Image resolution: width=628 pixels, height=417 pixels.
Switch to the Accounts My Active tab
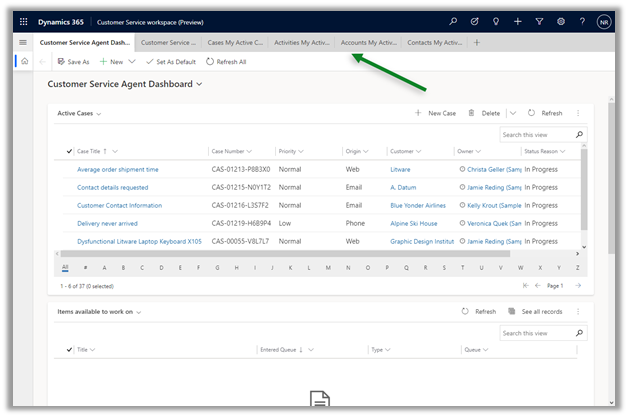coord(368,43)
